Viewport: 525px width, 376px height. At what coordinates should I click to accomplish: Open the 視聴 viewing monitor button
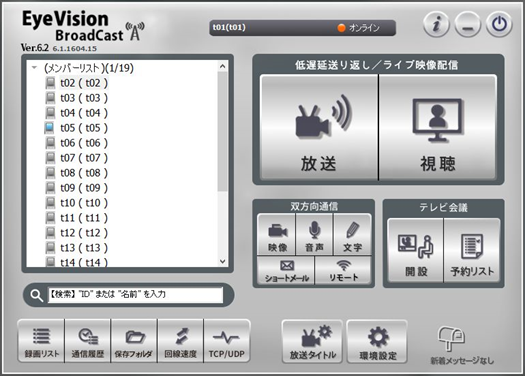coord(438,127)
